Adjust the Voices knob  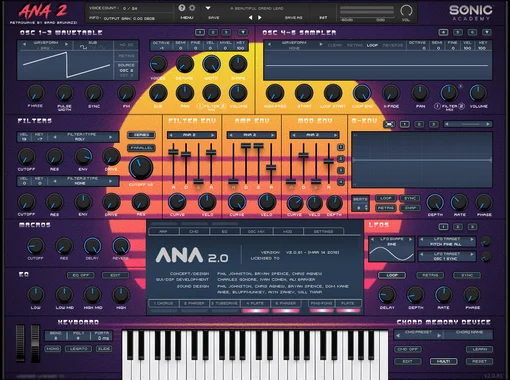tap(158, 64)
